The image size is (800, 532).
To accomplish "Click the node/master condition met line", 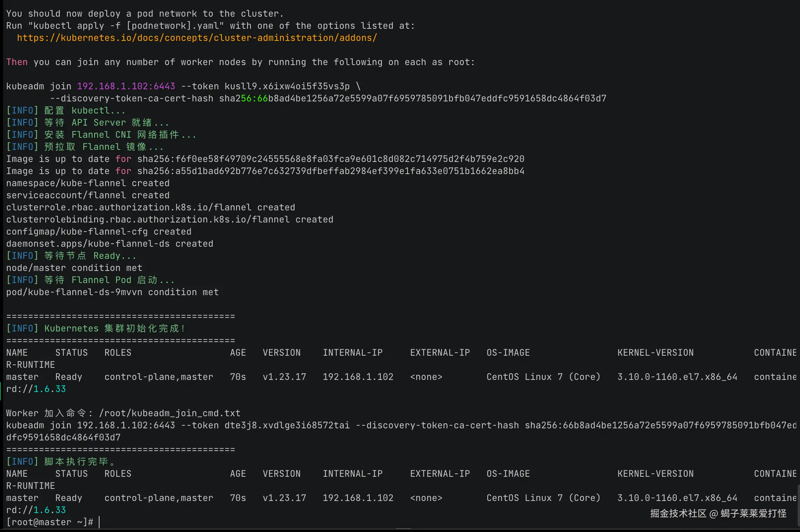I will pos(74,268).
